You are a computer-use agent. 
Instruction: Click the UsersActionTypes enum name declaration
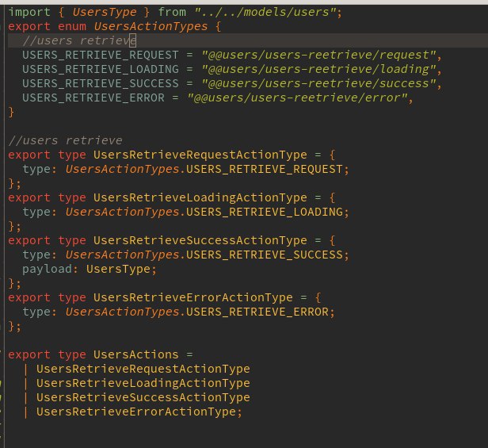151,27
